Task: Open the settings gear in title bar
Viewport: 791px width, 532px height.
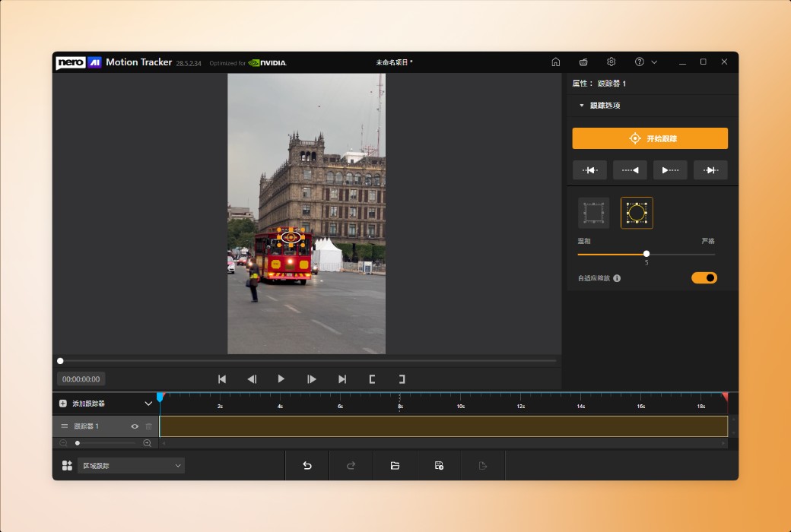Action: point(611,62)
